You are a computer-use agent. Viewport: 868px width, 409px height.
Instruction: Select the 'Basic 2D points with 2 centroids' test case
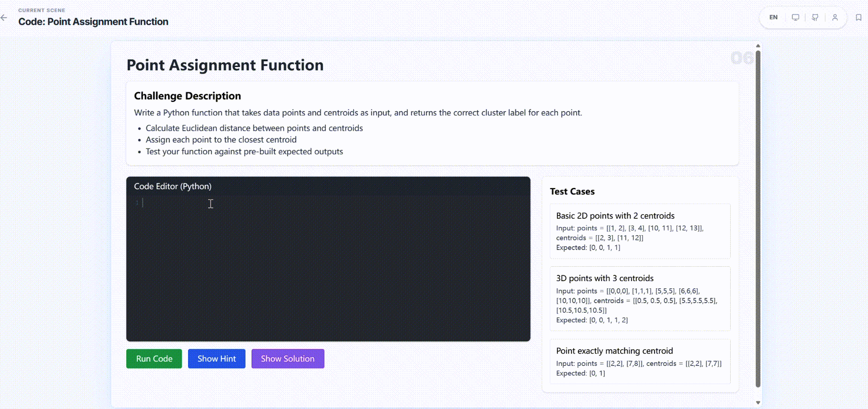click(x=640, y=231)
